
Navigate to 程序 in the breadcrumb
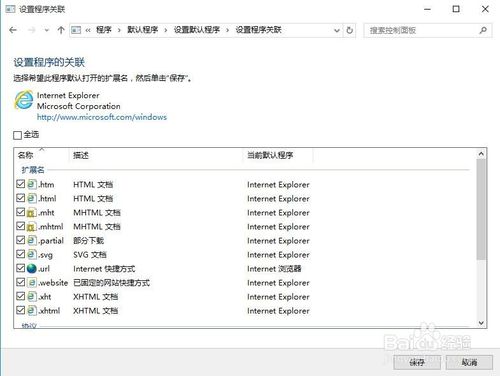click(x=104, y=30)
